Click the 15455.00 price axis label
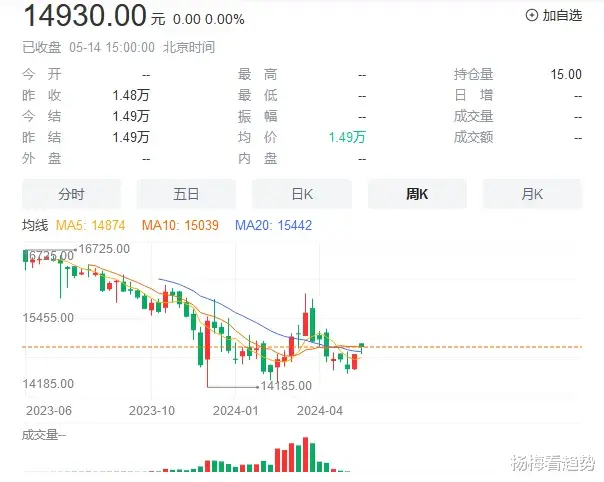The width and height of the screenshot is (604, 482). tap(48, 318)
